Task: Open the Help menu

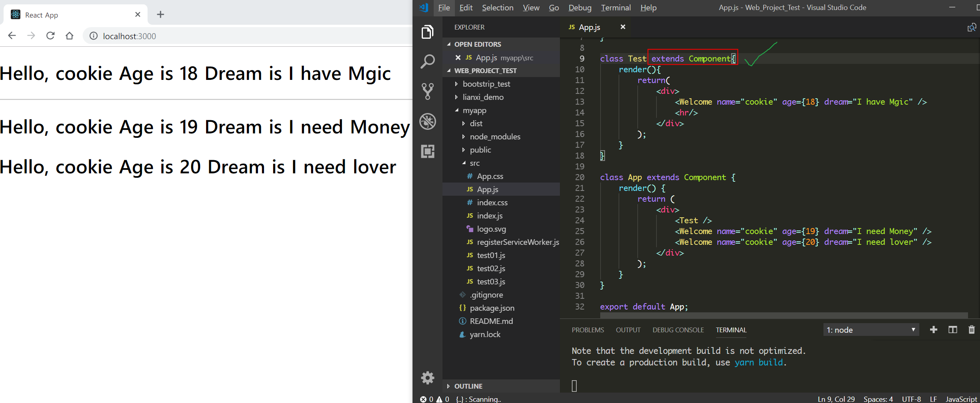Action: pyautogui.click(x=649, y=8)
